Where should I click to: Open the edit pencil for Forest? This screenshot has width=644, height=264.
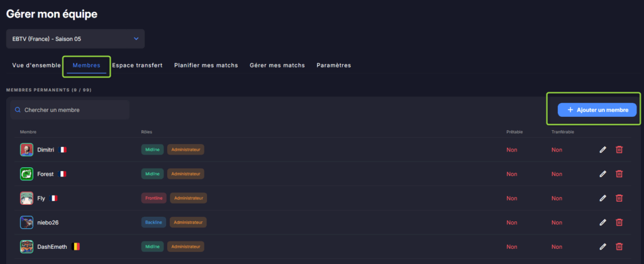click(602, 173)
